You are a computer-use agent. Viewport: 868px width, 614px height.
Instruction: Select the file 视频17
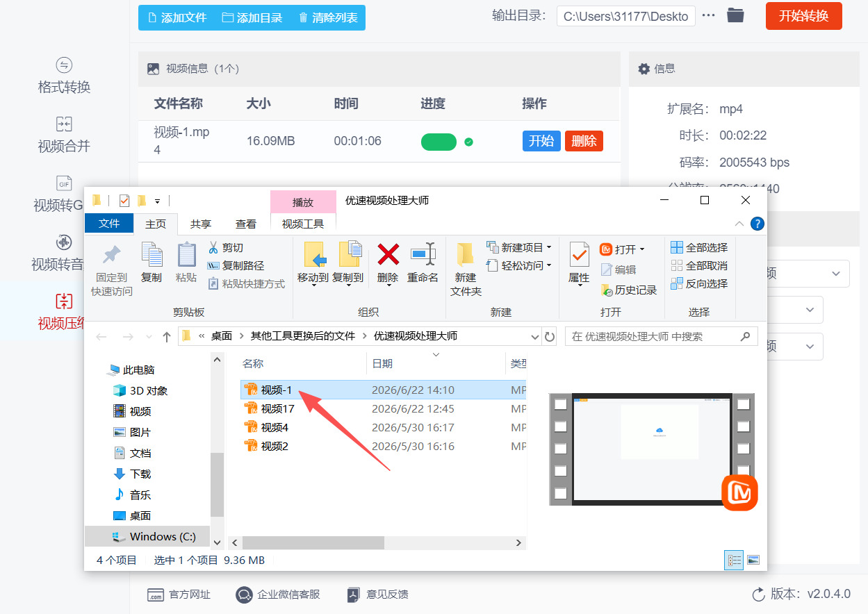278,408
